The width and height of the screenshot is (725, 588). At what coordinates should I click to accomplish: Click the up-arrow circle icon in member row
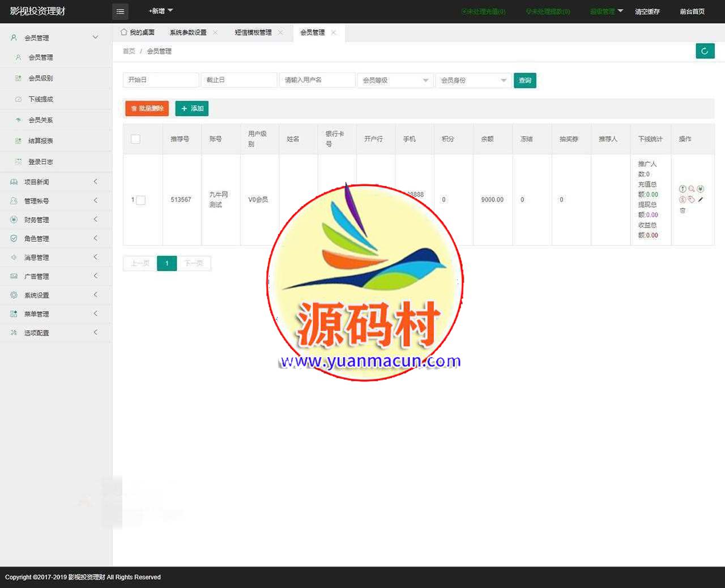pyautogui.click(x=683, y=189)
